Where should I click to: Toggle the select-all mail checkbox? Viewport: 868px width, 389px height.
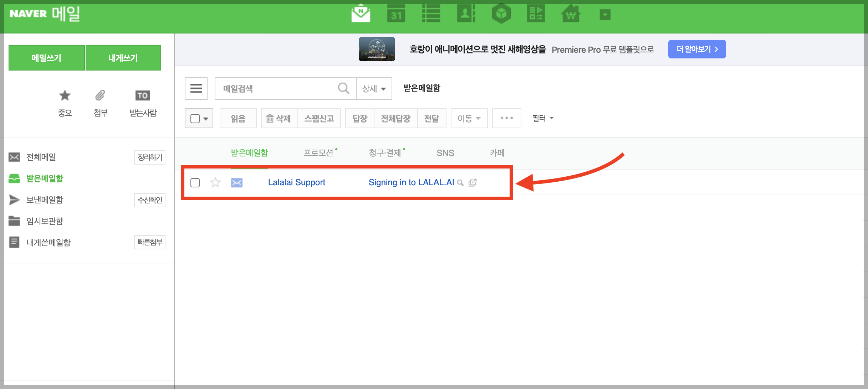click(x=195, y=118)
